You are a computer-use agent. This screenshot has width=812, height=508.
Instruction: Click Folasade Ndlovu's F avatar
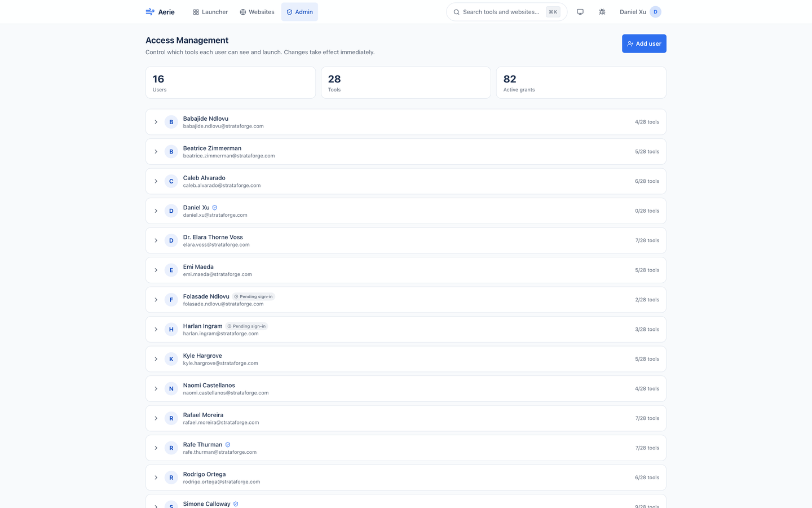click(x=171, y=300)
